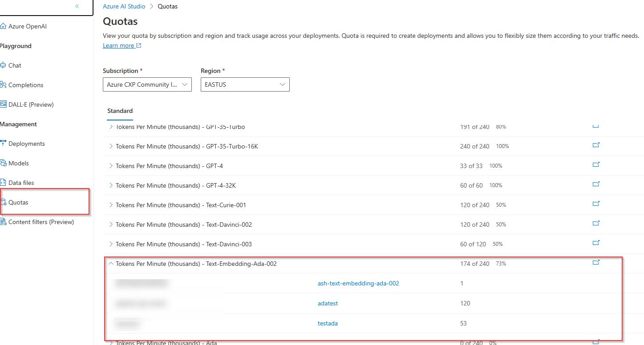The image size is (644, 345).
Task: Request quota icon for GPT-4 row
Action: point(596,164)
